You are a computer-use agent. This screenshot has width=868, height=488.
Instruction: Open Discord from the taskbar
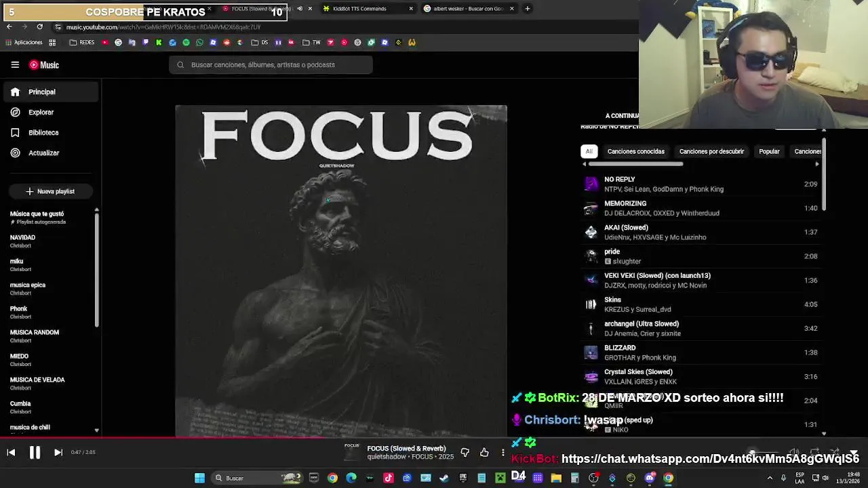(x=650, y=478)
